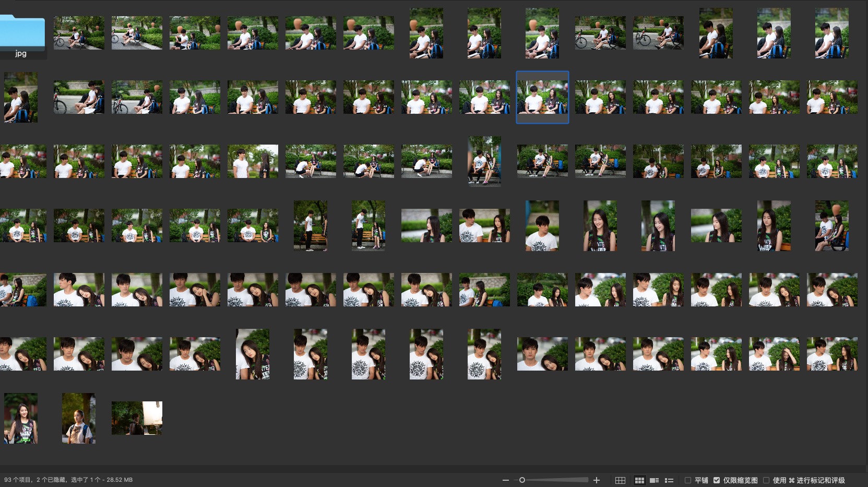Switch to thumbnail grid view
The width and height of the screenshot is (868, 487).
click(639, 480)
